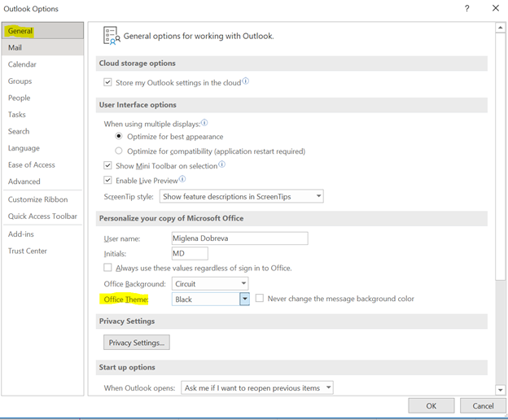Open Quick Access Toolbar settings
This screenshot has height=420, width=508.
pyautogui.click(x=42, y=216)
